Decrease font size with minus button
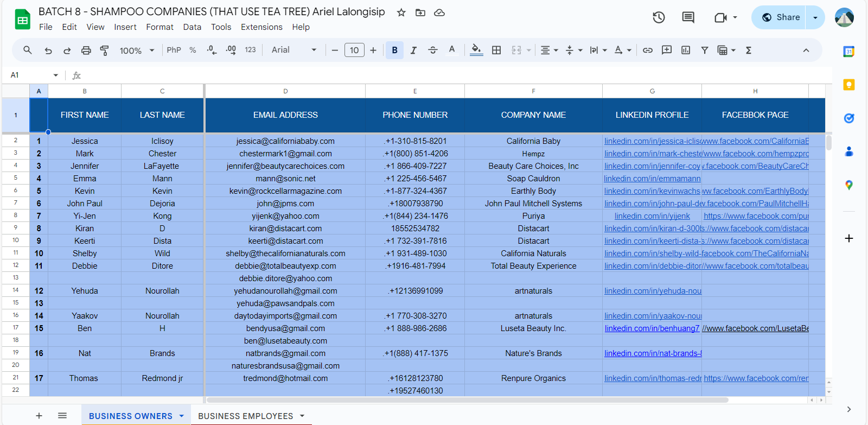The width and height of the screenshot is (868, 425). [335, 50]
